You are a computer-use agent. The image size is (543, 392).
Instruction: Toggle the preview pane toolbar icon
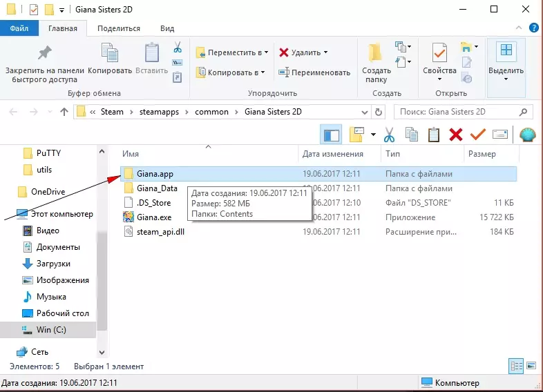click(331, 135)
